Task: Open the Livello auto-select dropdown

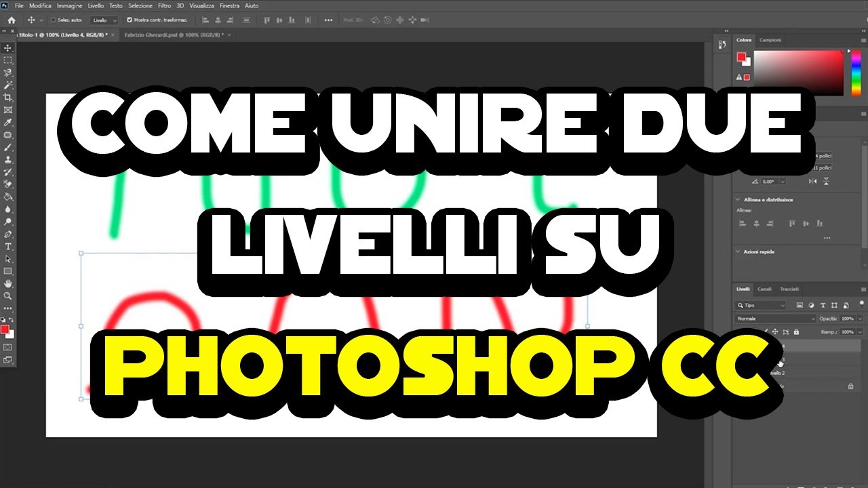Action: 104,20
